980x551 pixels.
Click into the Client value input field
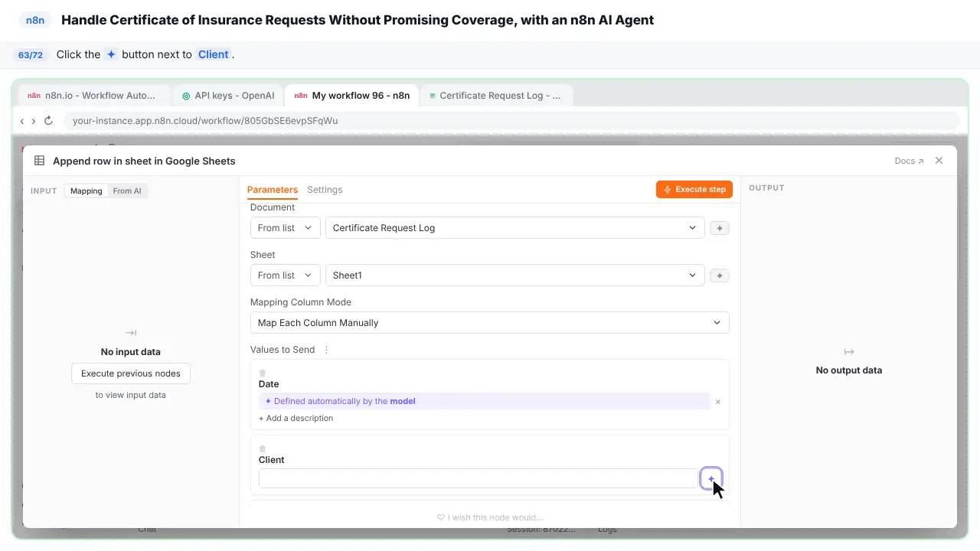pyautogui.click(x=478, y=478)
